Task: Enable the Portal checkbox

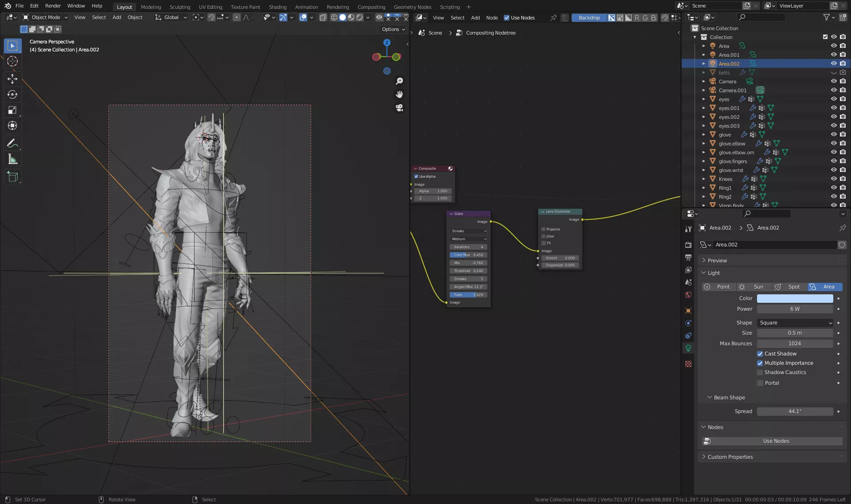Action: click(760, 383)
